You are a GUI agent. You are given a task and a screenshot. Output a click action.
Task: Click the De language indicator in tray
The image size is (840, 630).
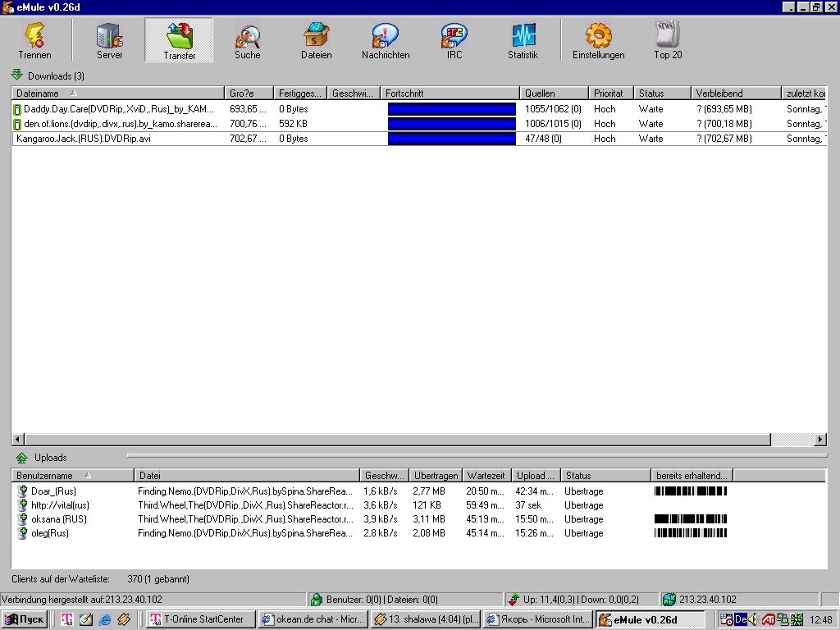[741, 619]
